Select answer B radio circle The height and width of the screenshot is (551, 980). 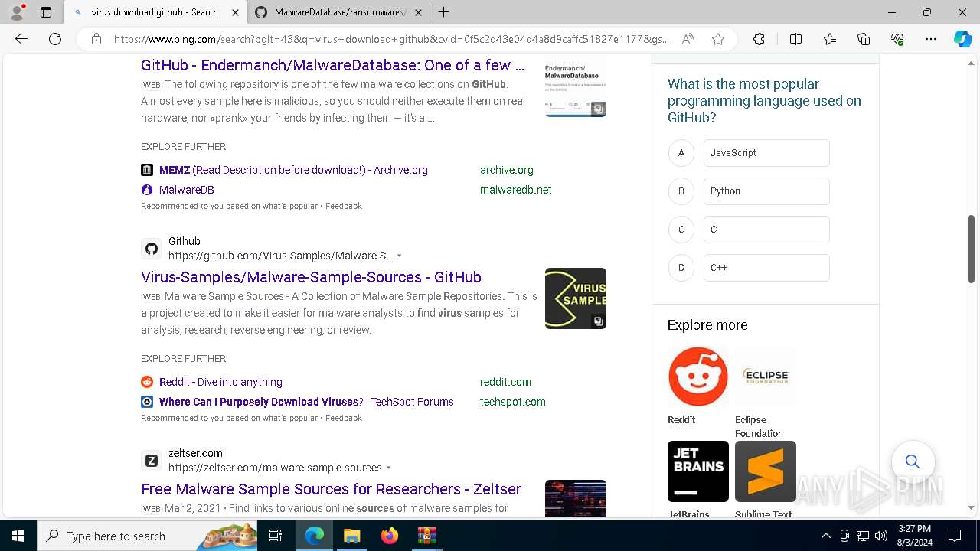pos(681,191)
